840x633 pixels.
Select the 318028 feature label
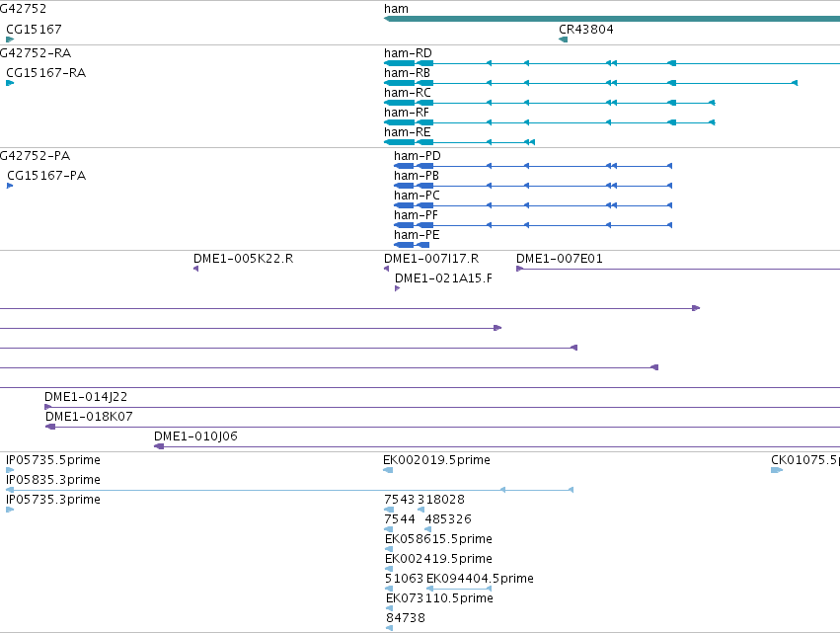pyautogui.click(x=441, y=500)
